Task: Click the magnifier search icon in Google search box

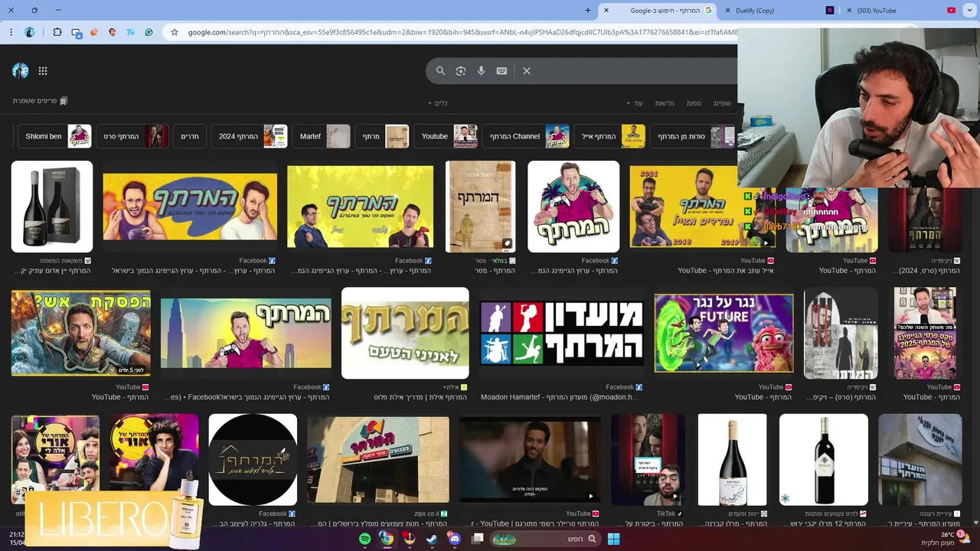Action: pyautogui.click(x=440, y=70)
